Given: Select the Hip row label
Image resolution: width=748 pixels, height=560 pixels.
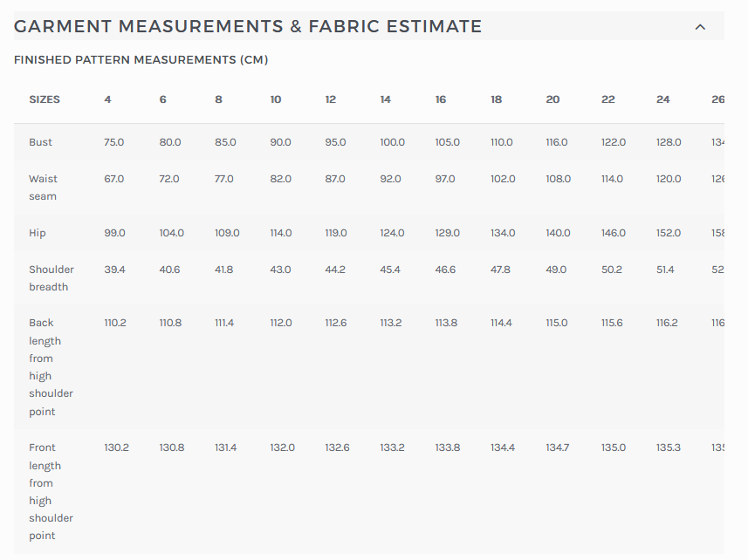Looking at the screenshot, I should coord(38,233).
